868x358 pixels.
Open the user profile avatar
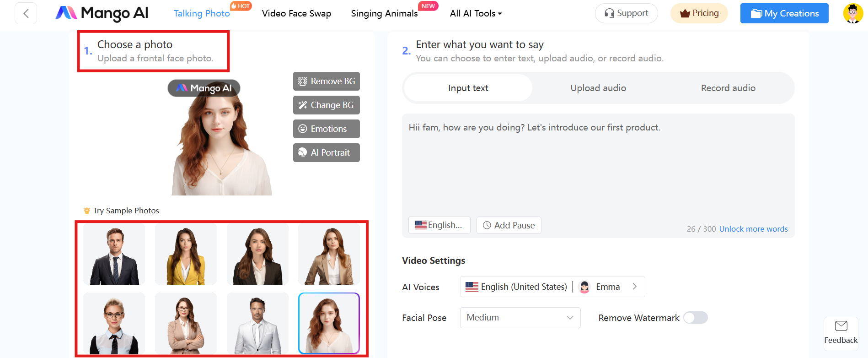click(853, 13)
